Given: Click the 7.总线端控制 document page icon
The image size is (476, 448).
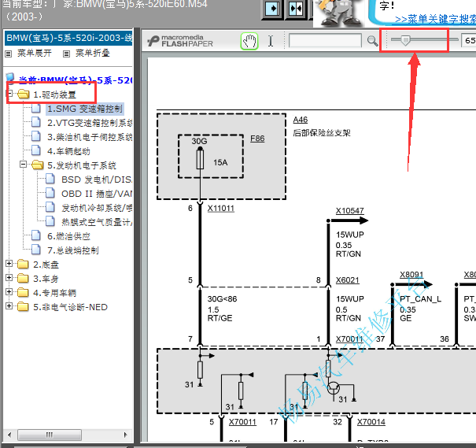Looking at the screenshot, I should pos(36,250).
